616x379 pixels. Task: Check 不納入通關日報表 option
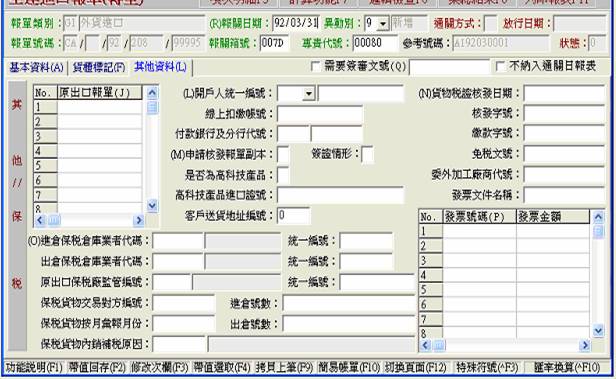pyautogui.click(x=500, y=66)
